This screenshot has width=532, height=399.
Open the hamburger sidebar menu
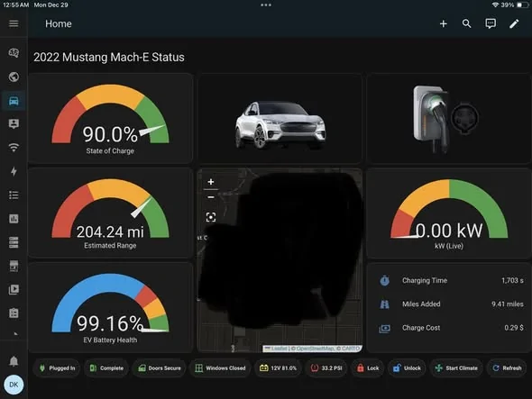tap(14, 23)
